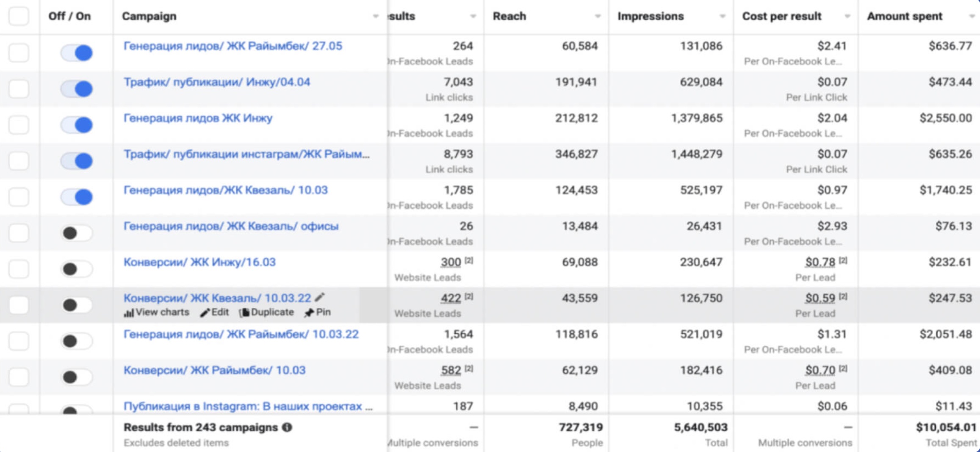Turn on the Генерация лидов/ ЖК Квезаль/ офисы campaign
980x452 pixels.
click(77, 233)
